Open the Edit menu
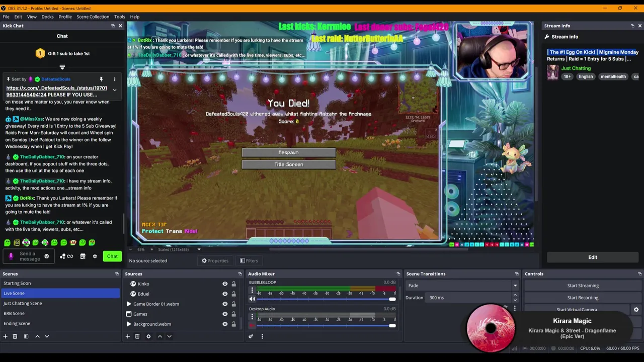644x362 pixels. tap(18, 17)
